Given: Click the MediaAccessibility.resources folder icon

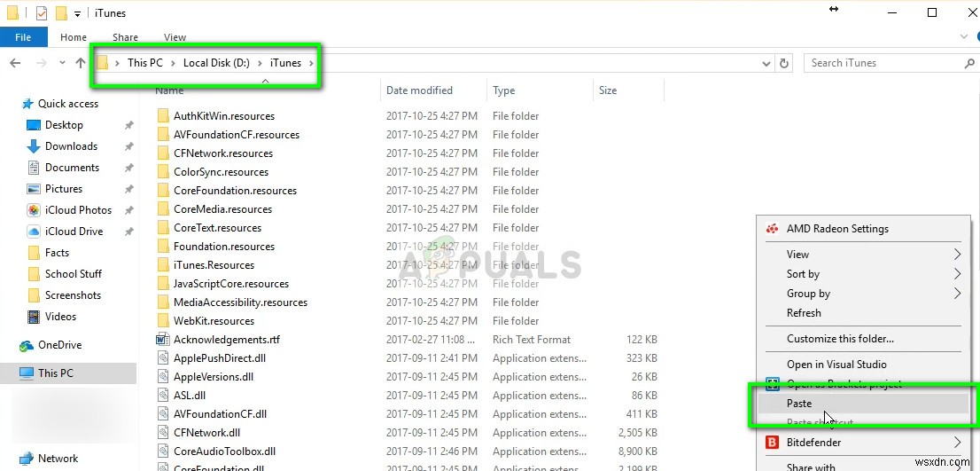Looking at the screenshot, I should point(163,302).
